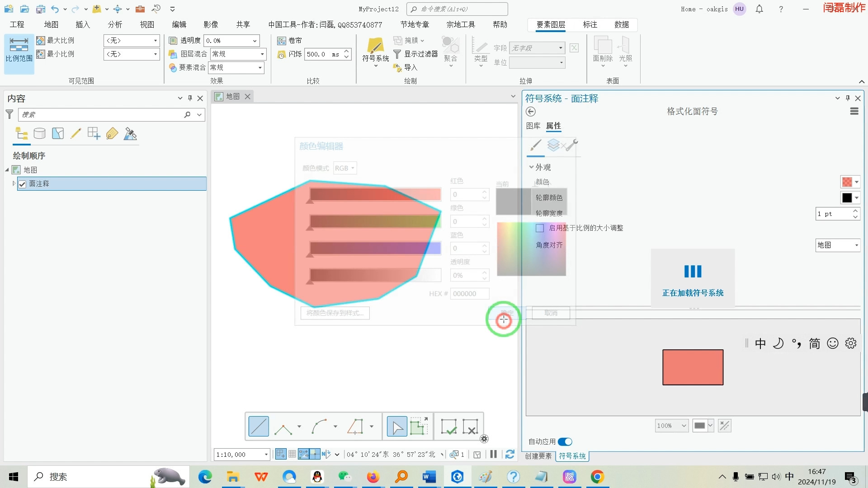
Task: Switch to the 图库 tab in symbology pane
Action: [533, 126]
